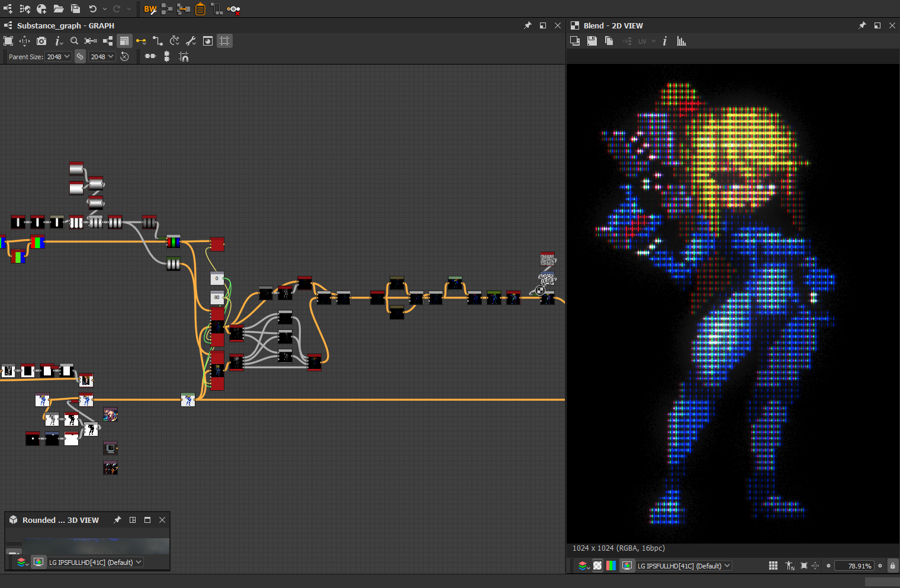Toggle the tiling grid icon in 2D view
The height and width of the screenshot is (588, 900).
point(773,565)
